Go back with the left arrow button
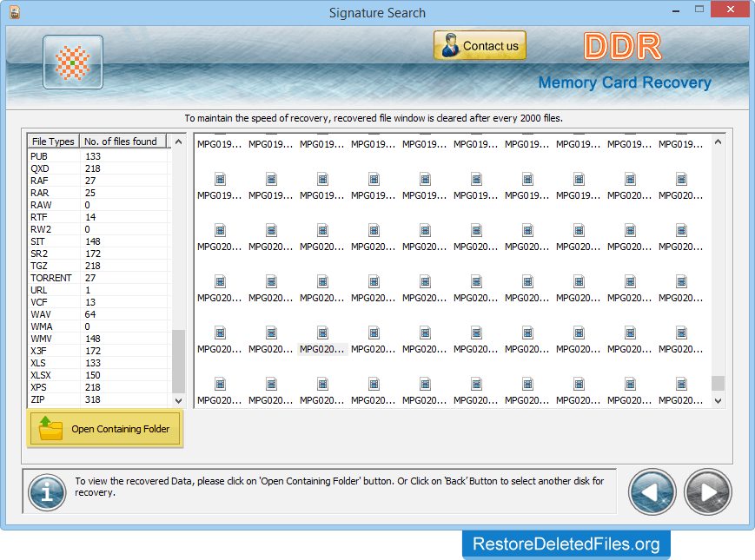The width and height of the screenshot is (755, 560). tap(652, 491)
